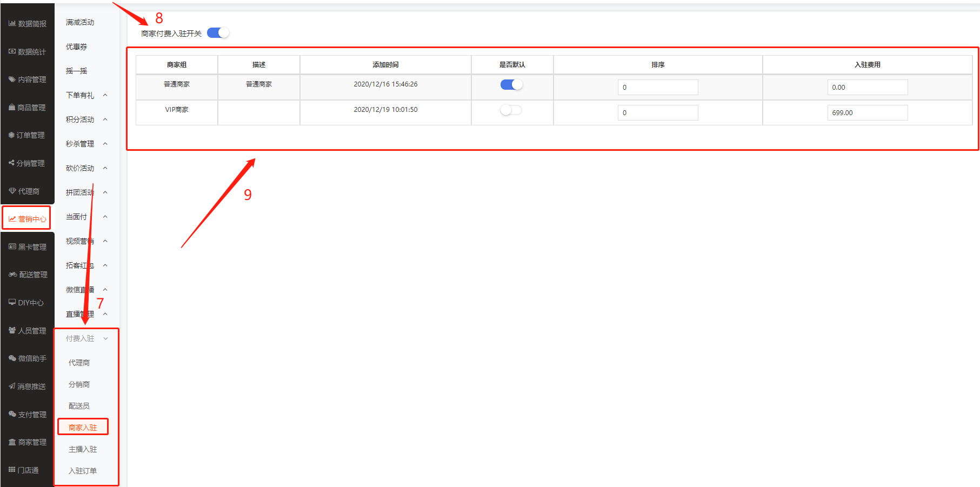Expand the 秒杀管理 submenu
This screenshot has height=487, width=980.
click(x=105, y=144)
